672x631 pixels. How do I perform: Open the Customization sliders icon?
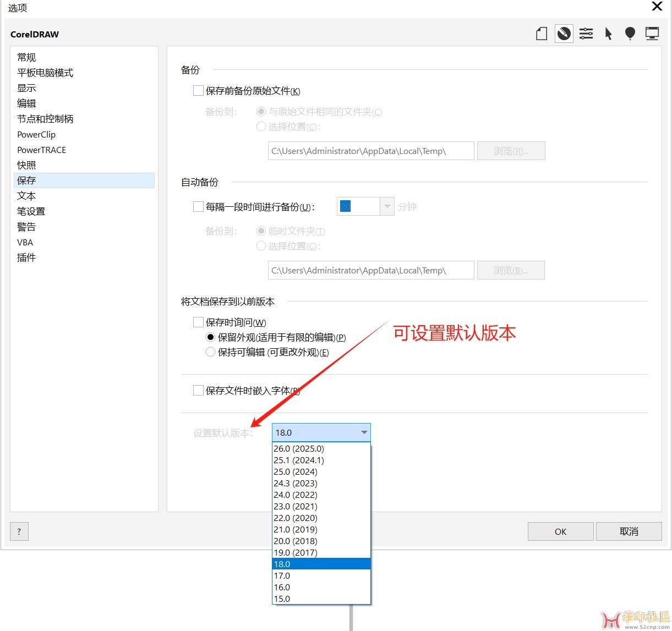click(x=586, y=34)
